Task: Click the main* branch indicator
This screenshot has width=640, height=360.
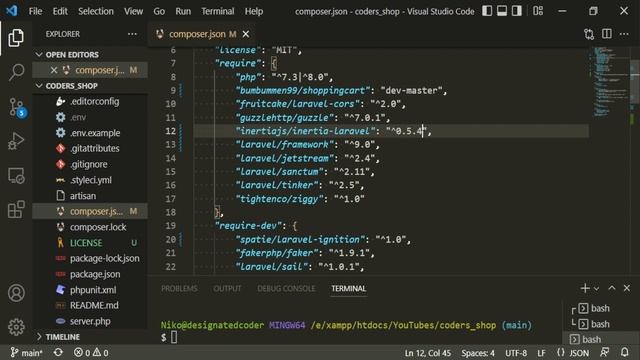Action: [x=27, y=353]
